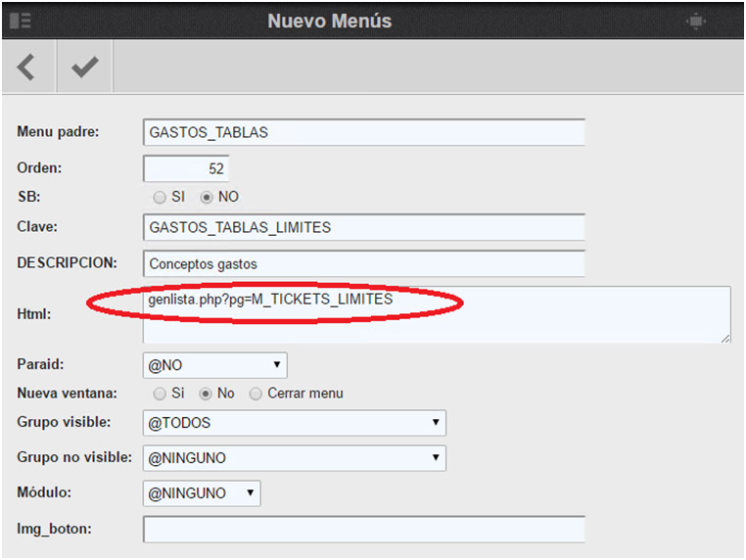Open the Módulo dropdown
The width and height of the screenshot is (746, 560).
pyautogui.click(x=202, y=492)
